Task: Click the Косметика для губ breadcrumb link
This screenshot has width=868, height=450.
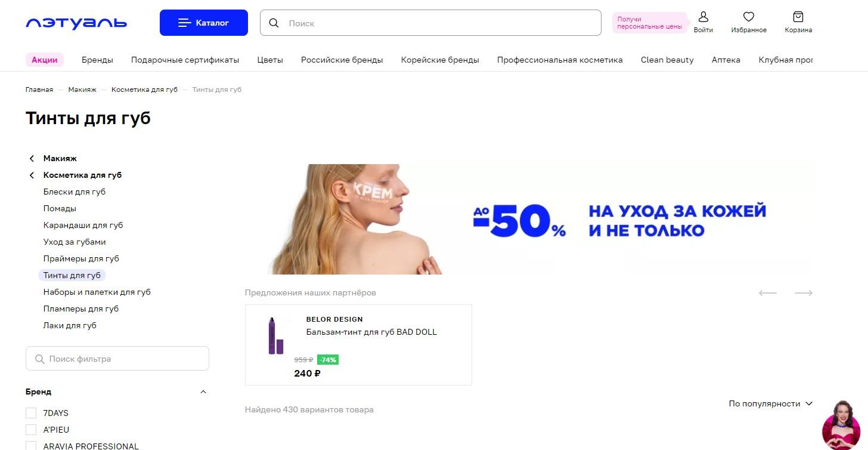Action: (144, 90)
